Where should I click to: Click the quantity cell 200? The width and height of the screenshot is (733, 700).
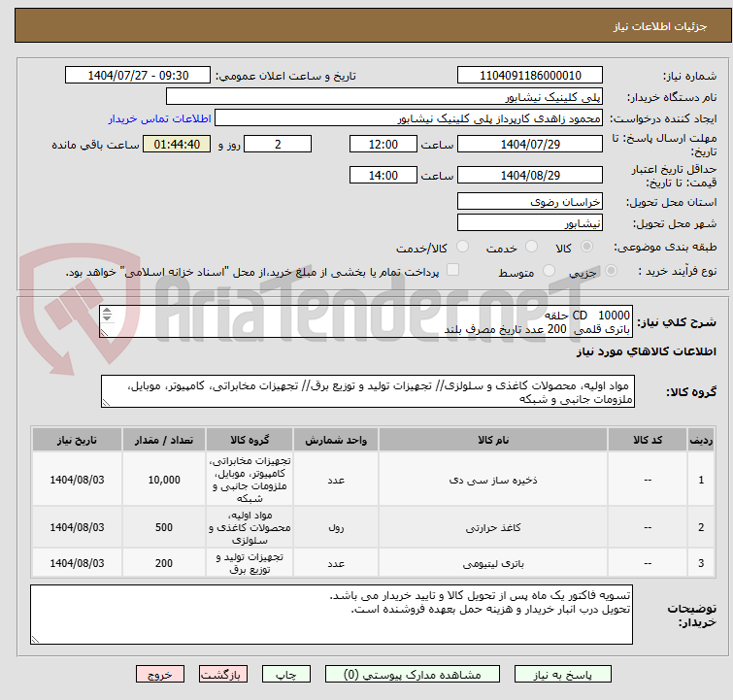(164, 563)
